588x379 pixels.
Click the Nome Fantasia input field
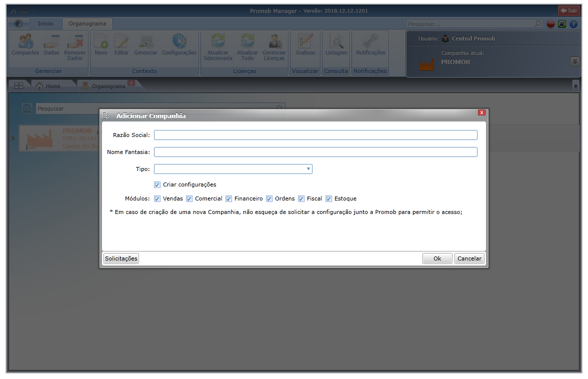(315, 152)
